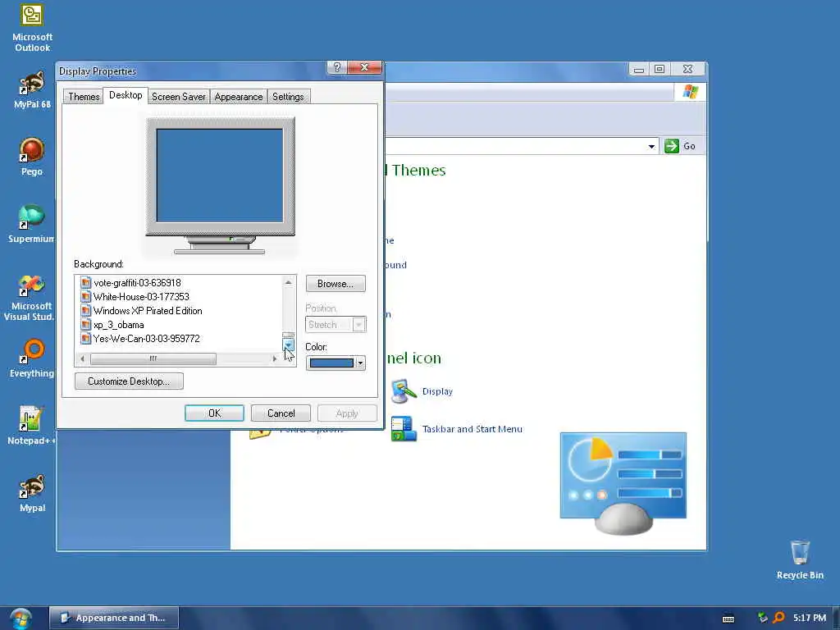Viewport: 840px width, 630px height.
Task: Launch Supermium browser shortcut
Action: (x=32, y=224)
